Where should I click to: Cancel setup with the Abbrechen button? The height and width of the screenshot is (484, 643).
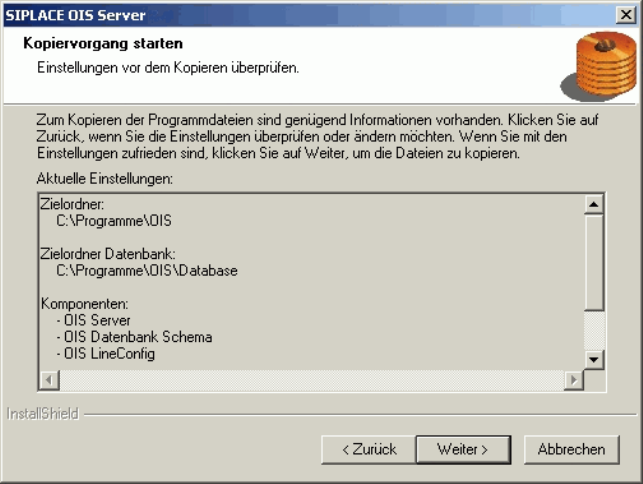coord(571,449)
